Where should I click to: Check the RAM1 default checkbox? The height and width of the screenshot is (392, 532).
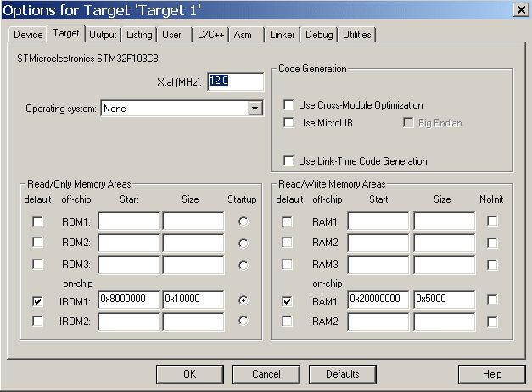tap(287, 221)
